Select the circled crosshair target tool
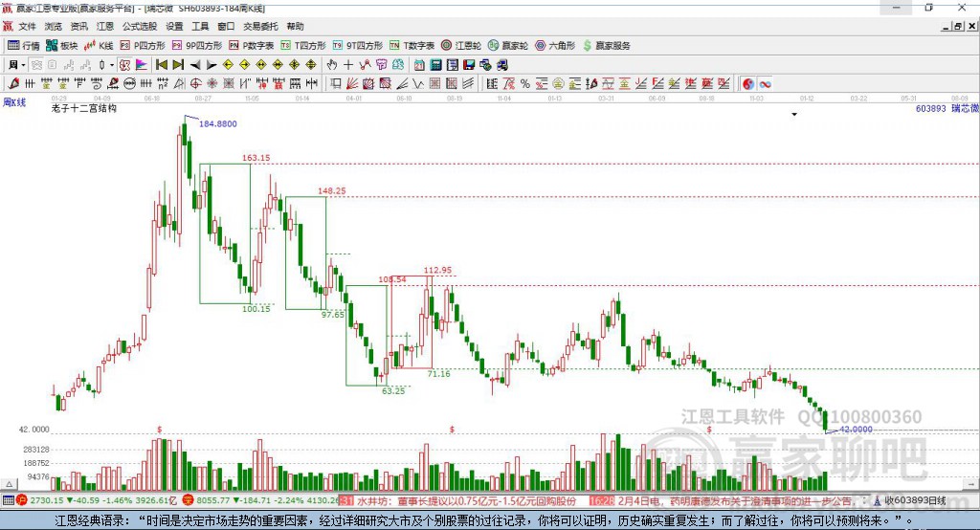Image resolution: width=980 pixels, height=530 pixels. point(195,84)
